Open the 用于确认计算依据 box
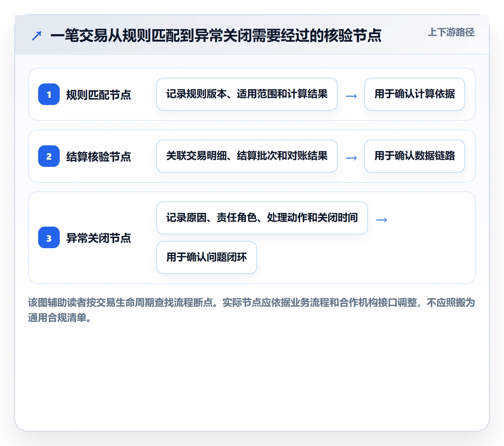The height and width of the screenshot is (446, 504). point(415,94)
